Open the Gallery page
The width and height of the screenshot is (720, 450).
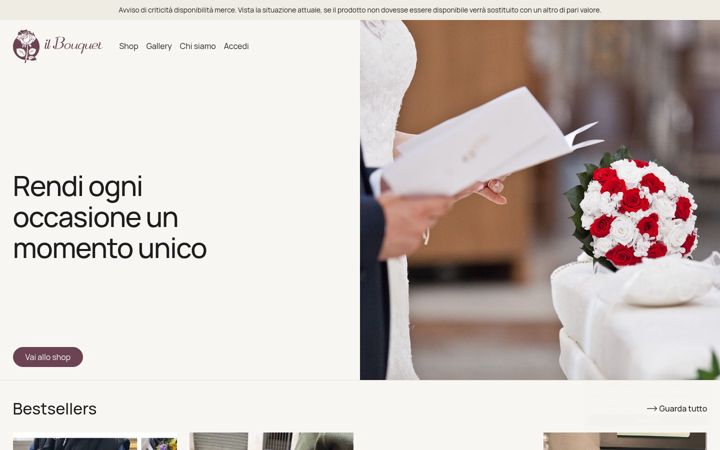coord(159,46)
